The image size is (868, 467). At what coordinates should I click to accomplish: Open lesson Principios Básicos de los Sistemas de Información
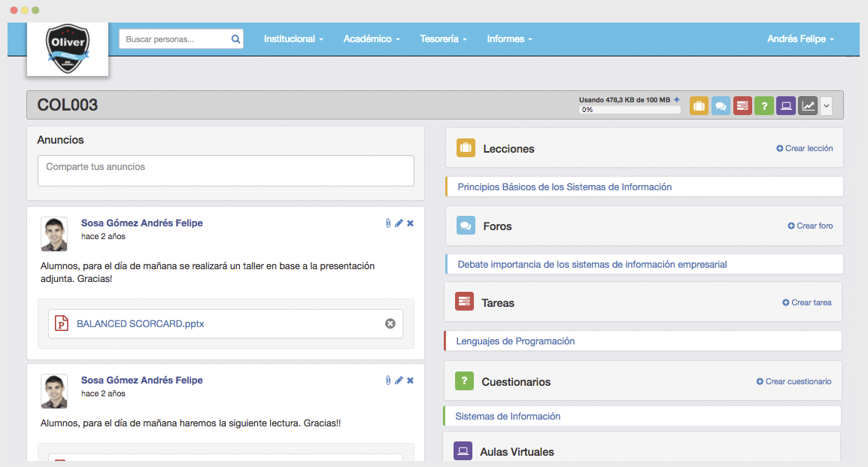[x=565, y=187]
